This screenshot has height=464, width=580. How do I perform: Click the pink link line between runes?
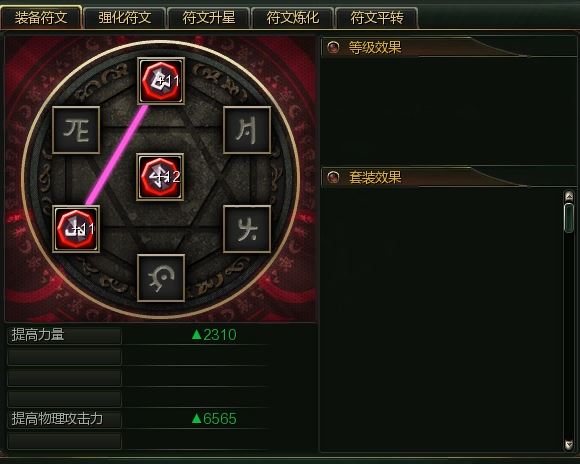coord(117,155)
